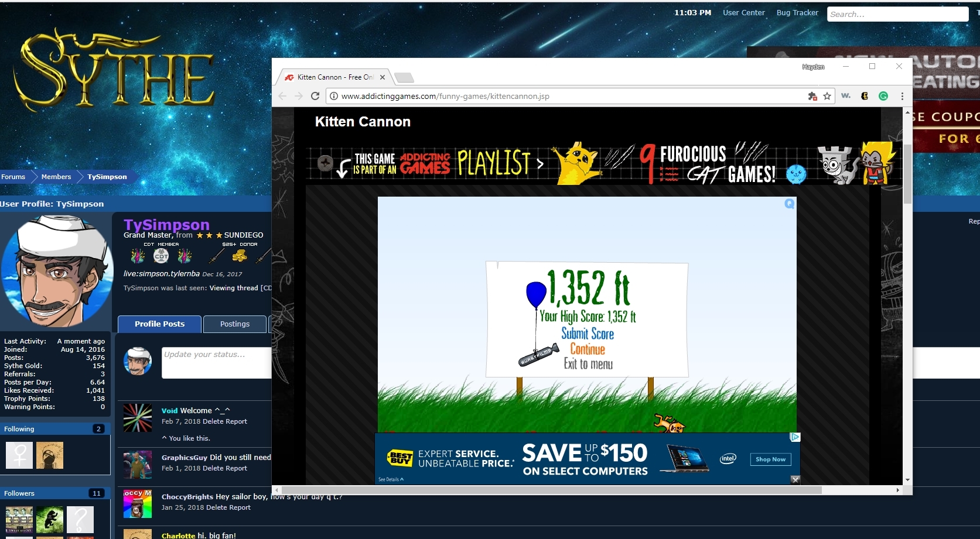Click Void's avatar thumbnail

click(138, 418)
